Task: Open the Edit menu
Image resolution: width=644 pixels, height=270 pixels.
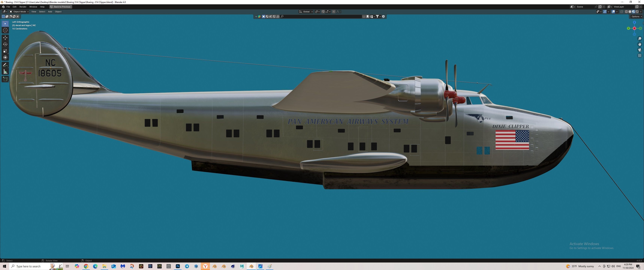Action: point(14,7)
